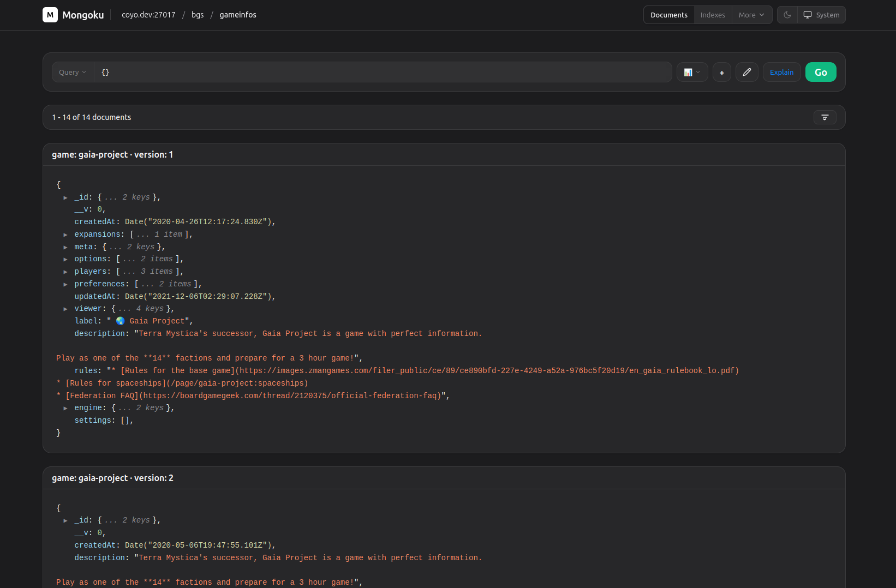Click the Gaia Project label value
This screenshot has height=588, width=896.
[x=148, y=321]
